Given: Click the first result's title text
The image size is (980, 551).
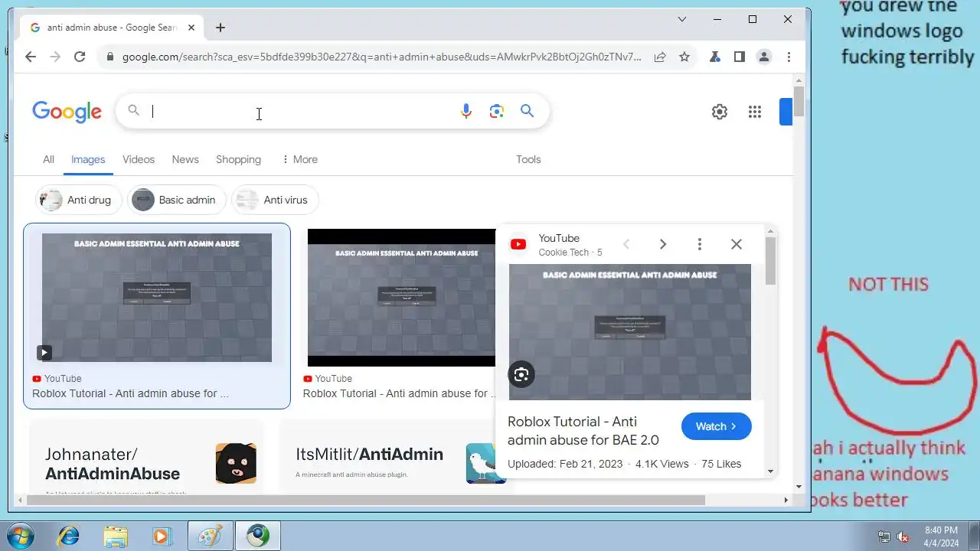Looking at the screenshot, I should point(130,393).
